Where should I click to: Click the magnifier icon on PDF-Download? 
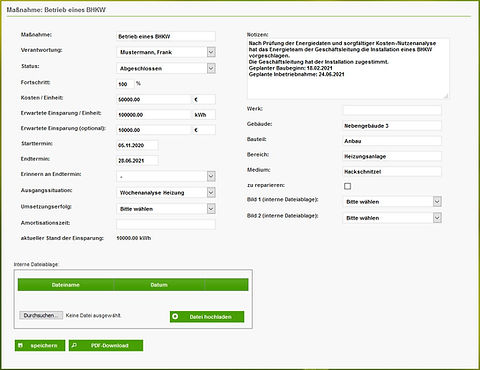click(74, 346)
